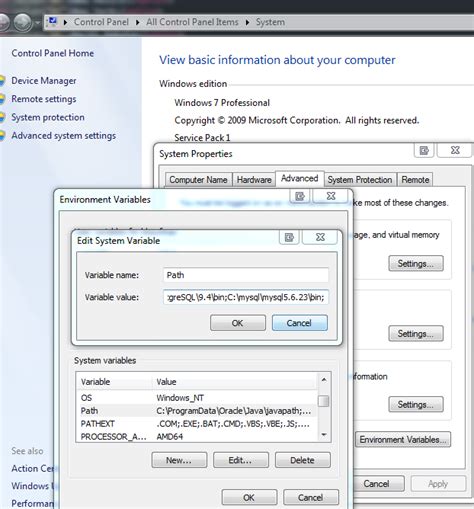Screen dimensions: 474x509
Task: Select the Path system variable row
Action: tap(197, 411)
